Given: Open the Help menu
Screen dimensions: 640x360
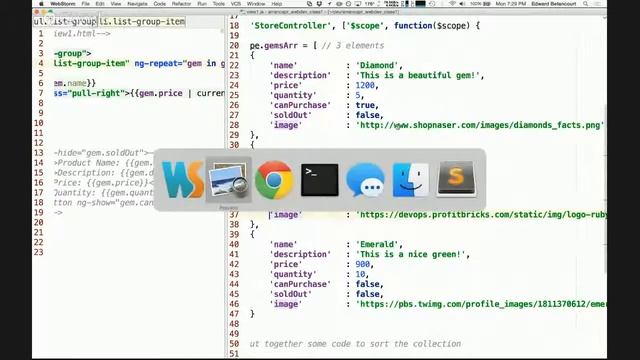Looking at the screenshot, I should pyautogui.click(x=277, y=4).
